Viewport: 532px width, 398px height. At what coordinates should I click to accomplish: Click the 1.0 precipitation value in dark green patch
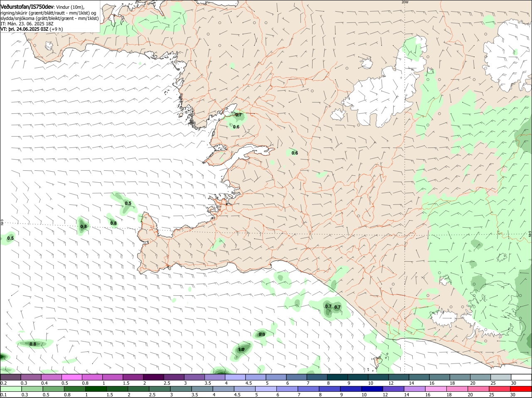coord(241,349)
